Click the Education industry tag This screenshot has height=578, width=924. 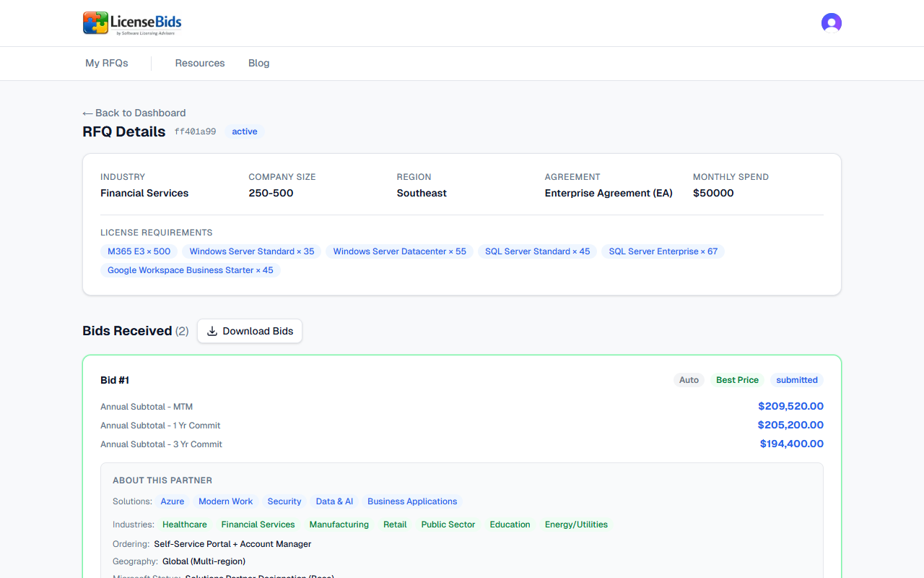coord(510,525)
